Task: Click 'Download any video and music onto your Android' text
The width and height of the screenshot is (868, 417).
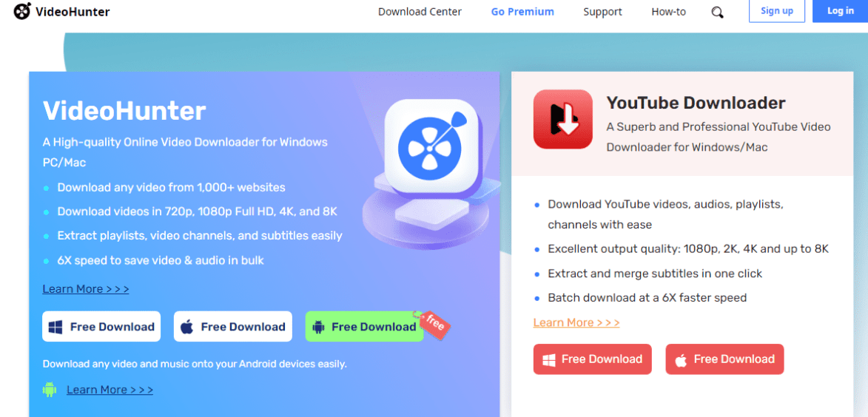Action: (195, 364)
